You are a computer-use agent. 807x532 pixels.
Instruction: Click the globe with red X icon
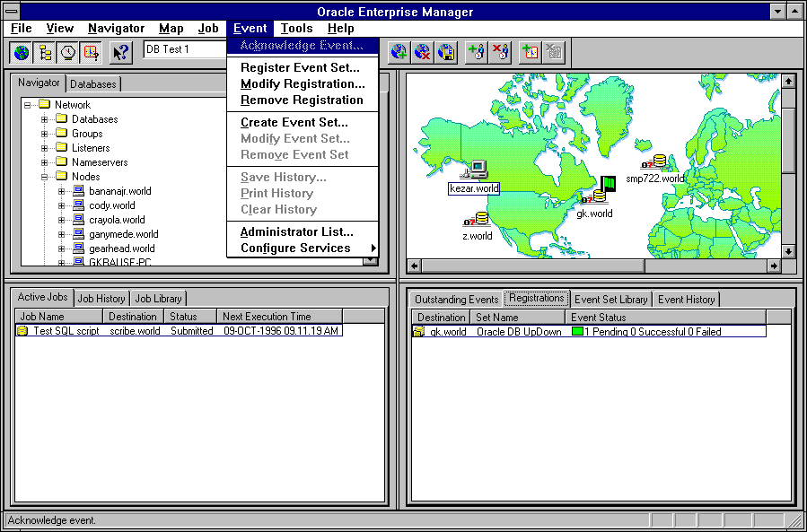[423, 52]
